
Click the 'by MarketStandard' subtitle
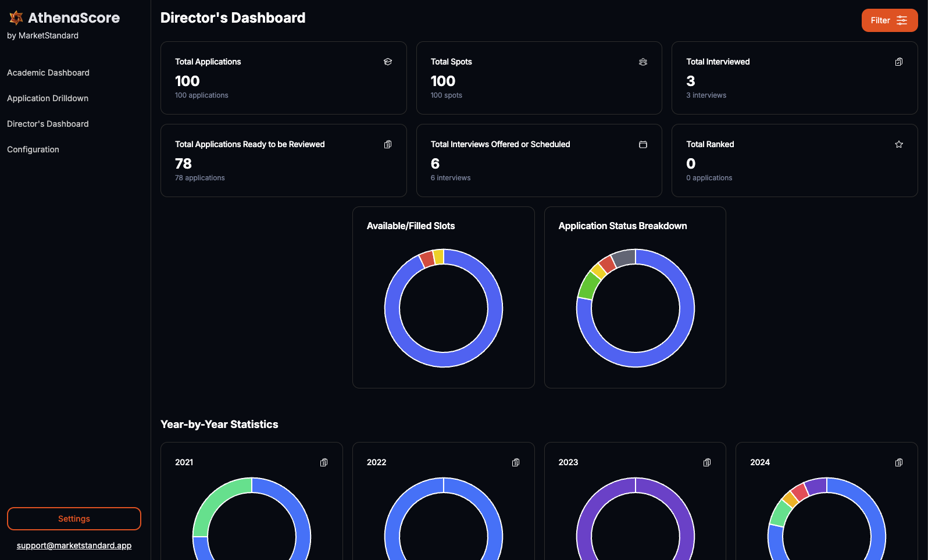42,35
